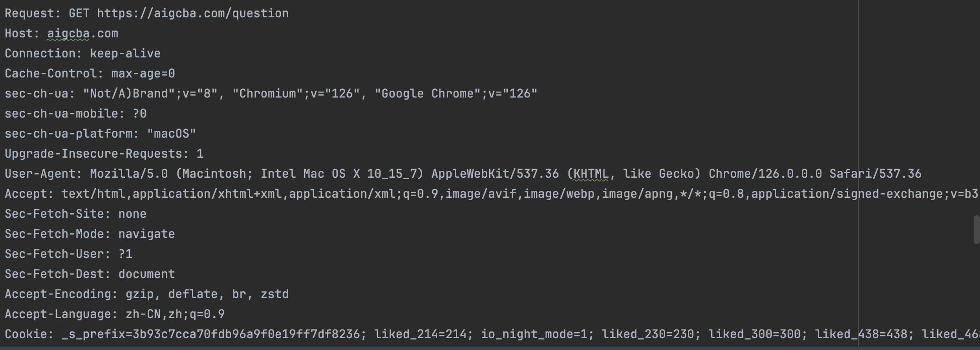Viewport: 980px width, 350px height.
Task: Click the Cookie _s_prefix value
Action: (211, 335)
